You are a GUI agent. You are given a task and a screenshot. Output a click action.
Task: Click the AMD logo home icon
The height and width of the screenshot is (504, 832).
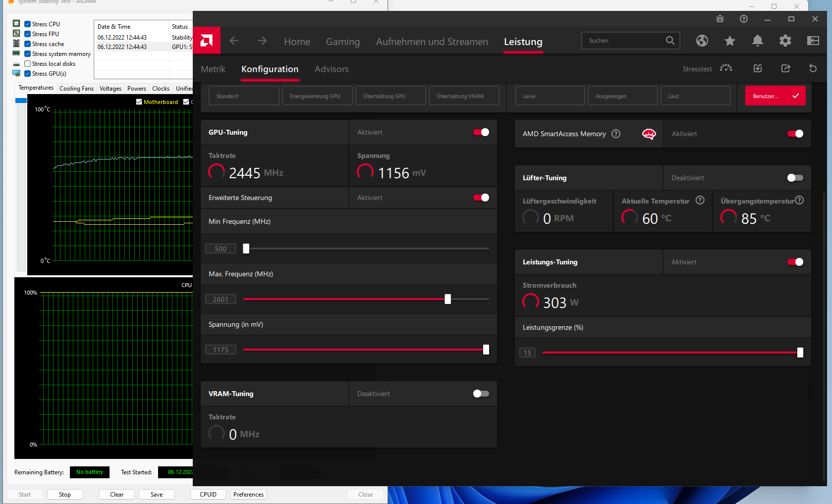coord(207,40)
